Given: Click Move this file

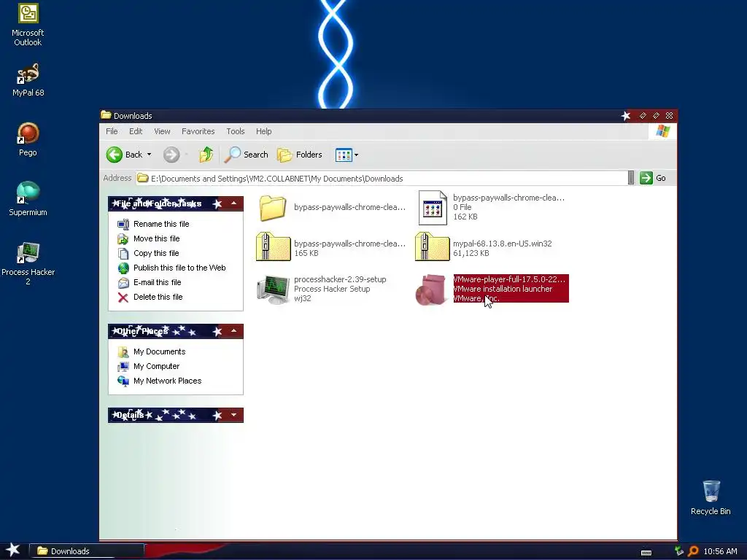Looking at the screenshot, I should (156, 238).
